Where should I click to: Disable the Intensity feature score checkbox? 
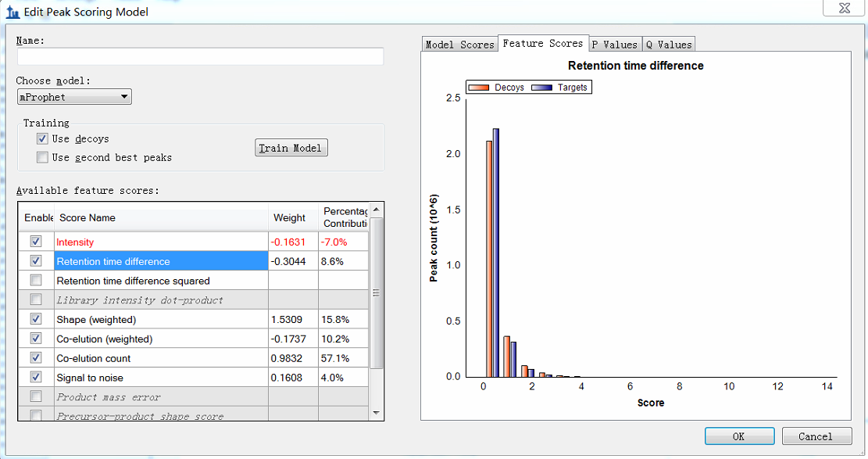pos(36,242)
